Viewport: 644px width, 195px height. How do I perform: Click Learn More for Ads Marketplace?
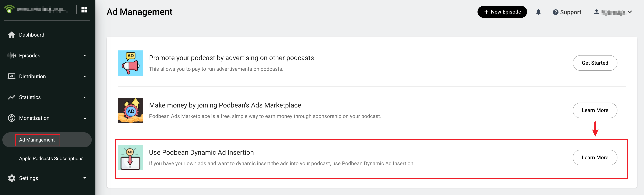tap(595, 110)
